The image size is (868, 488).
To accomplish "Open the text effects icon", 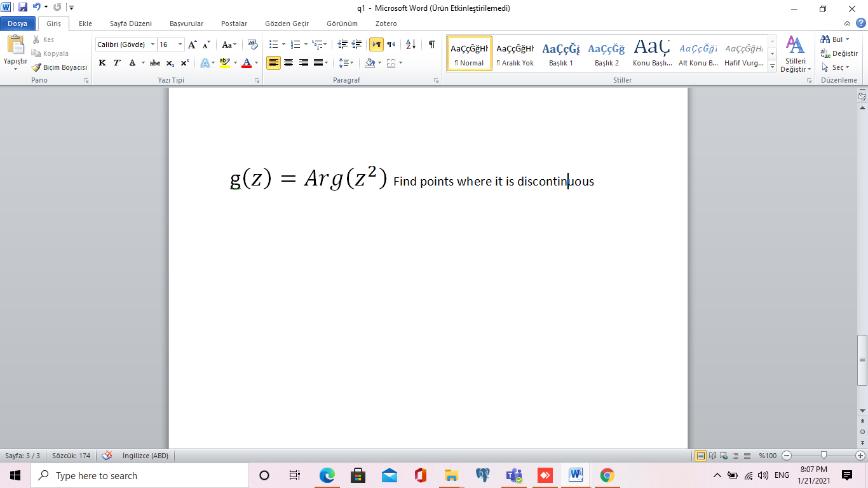I will pos(205,63).
